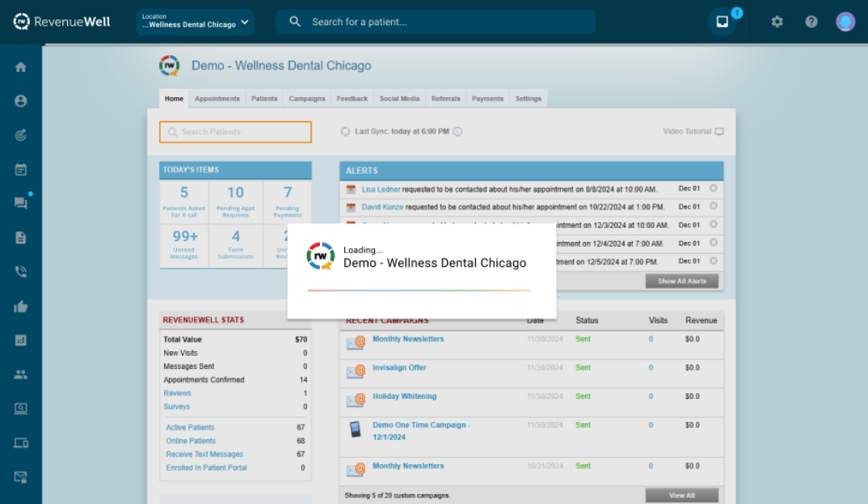Image resolution: width=868 pixels, height=504 pixels.
Task: Switch to the Patients tab
Action: [264, 99]
